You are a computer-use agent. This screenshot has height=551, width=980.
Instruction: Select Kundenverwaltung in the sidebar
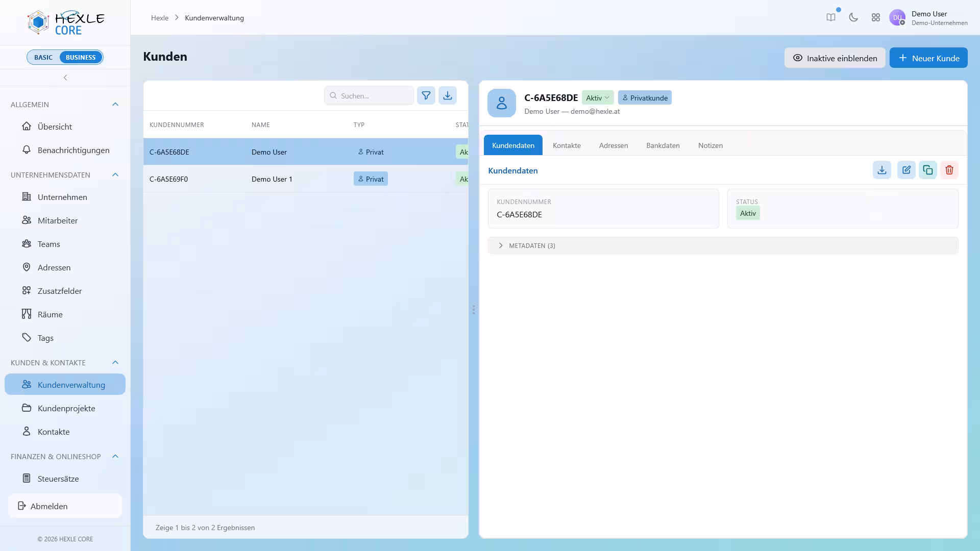(x=65, y=385)
